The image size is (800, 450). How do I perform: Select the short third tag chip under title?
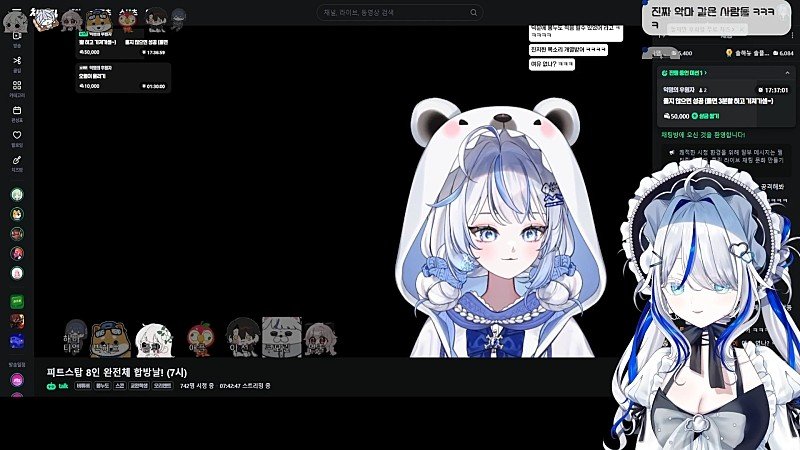[119, 386]
